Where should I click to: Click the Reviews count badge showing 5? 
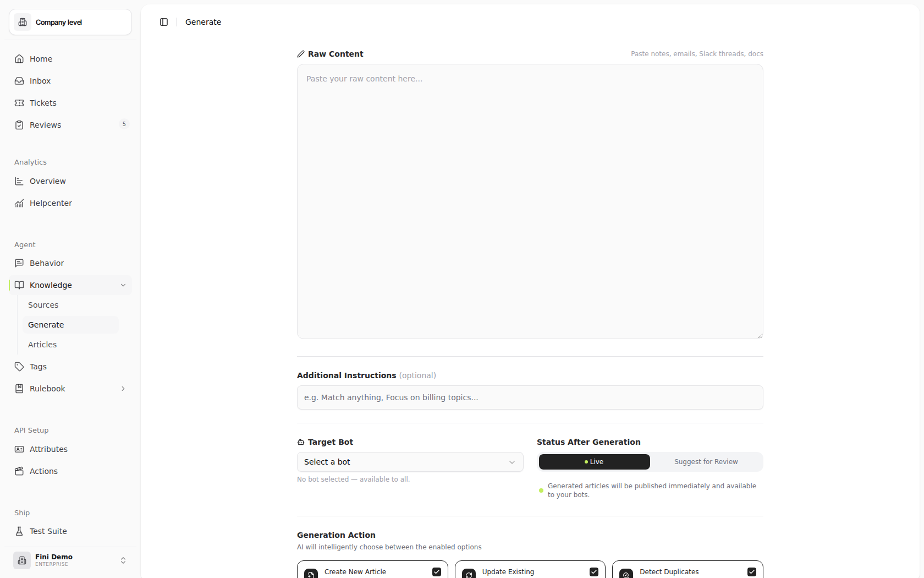(124, 124)
